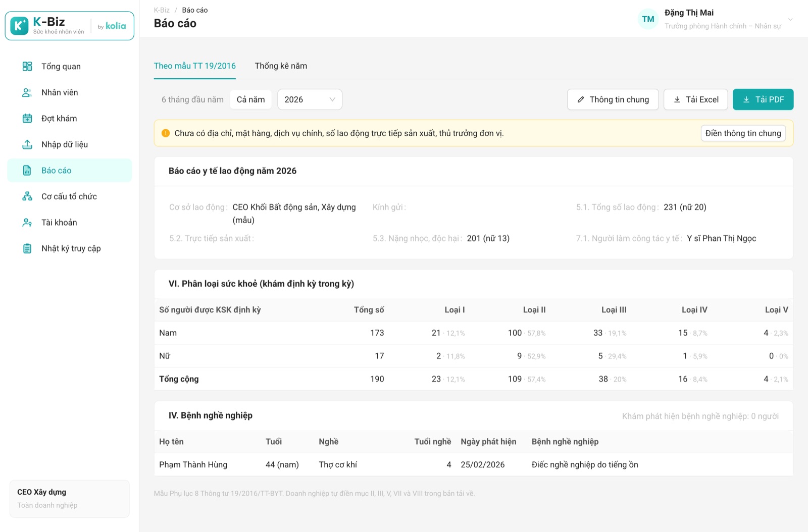Click the K-Biz breadcrumb link
808x532 pixels.
pyautogui.click(x=162, y=10)
